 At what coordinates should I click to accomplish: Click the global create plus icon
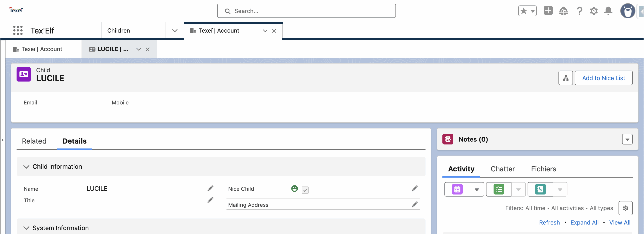(548, 11)
